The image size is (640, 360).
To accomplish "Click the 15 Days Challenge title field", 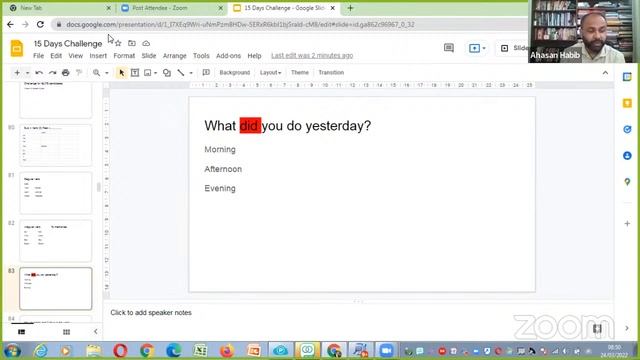I will 68,43.
